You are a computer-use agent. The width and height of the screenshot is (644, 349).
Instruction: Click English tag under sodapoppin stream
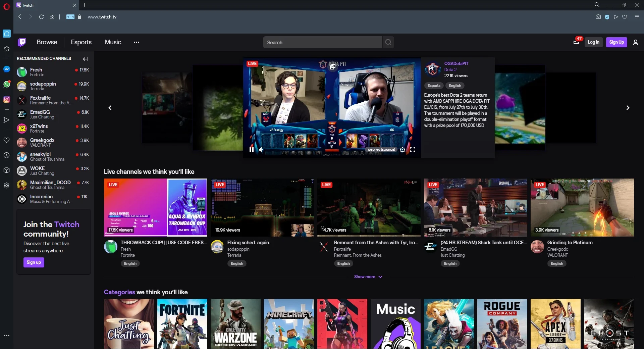(x=237, y=263)
